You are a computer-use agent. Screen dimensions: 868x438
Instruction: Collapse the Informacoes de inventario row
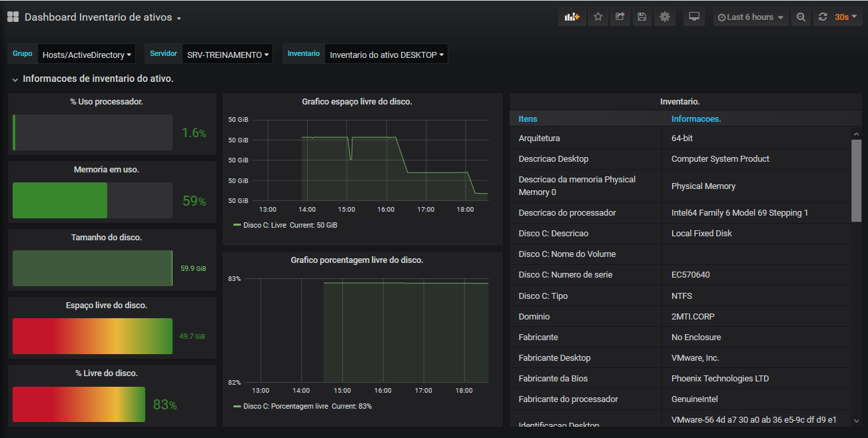point(15,79)
